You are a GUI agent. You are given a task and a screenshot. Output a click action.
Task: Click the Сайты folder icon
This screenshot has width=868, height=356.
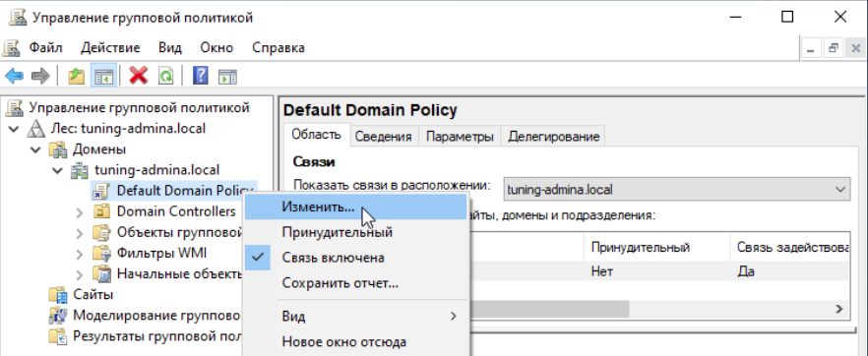click(x=57, y=295)
